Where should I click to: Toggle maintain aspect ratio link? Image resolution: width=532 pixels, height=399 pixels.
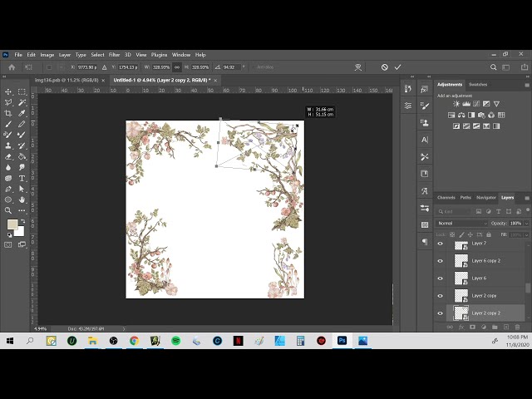click(177, 67)
